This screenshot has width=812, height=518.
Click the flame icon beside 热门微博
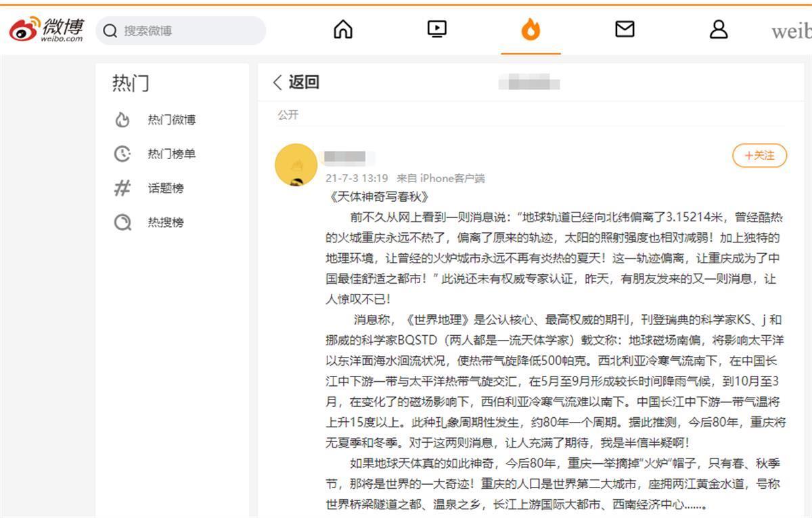tap(122, 120)
